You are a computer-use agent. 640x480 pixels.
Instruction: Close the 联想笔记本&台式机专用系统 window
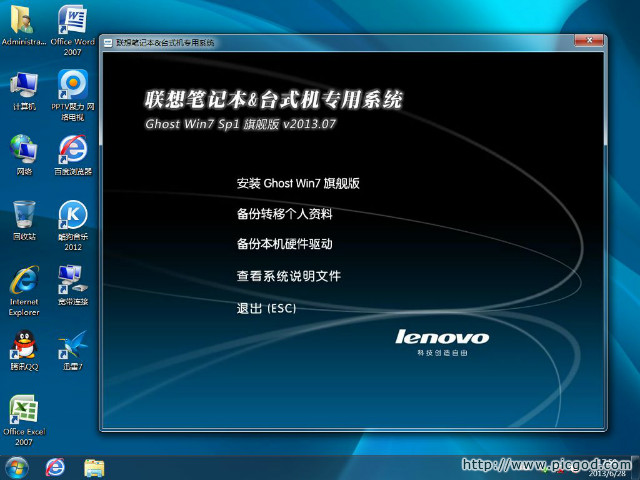589,40
